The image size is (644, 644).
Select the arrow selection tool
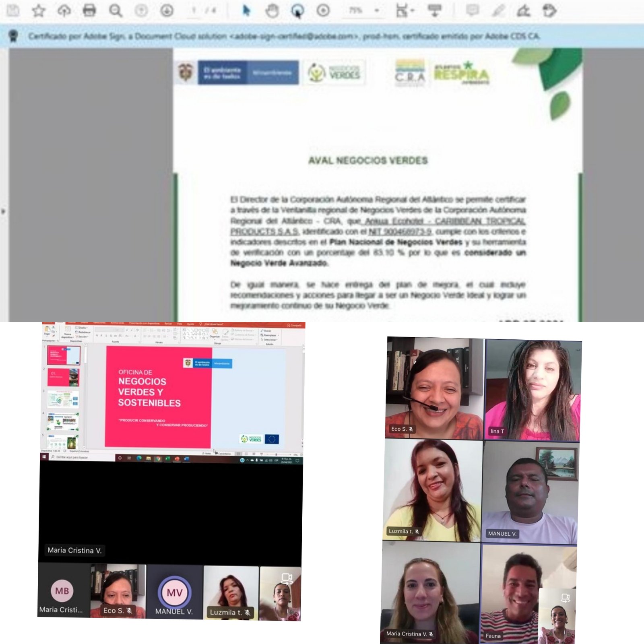[x=246, y=10]
